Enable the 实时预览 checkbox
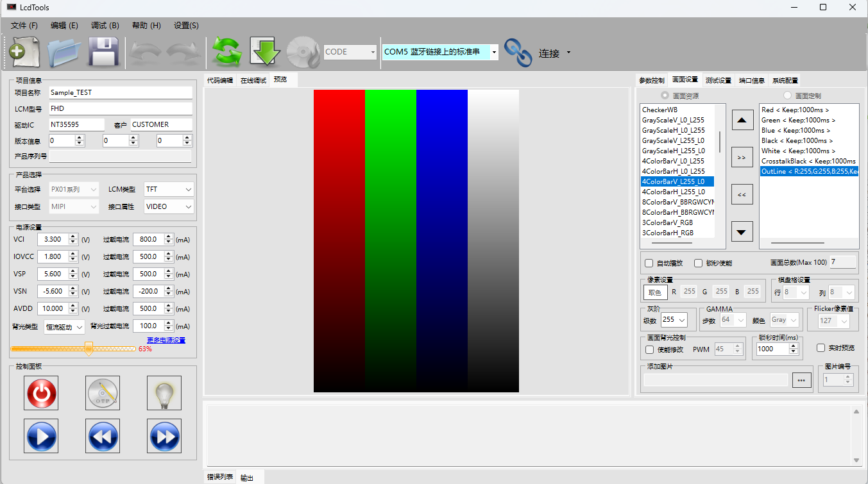 click(821, 347)
